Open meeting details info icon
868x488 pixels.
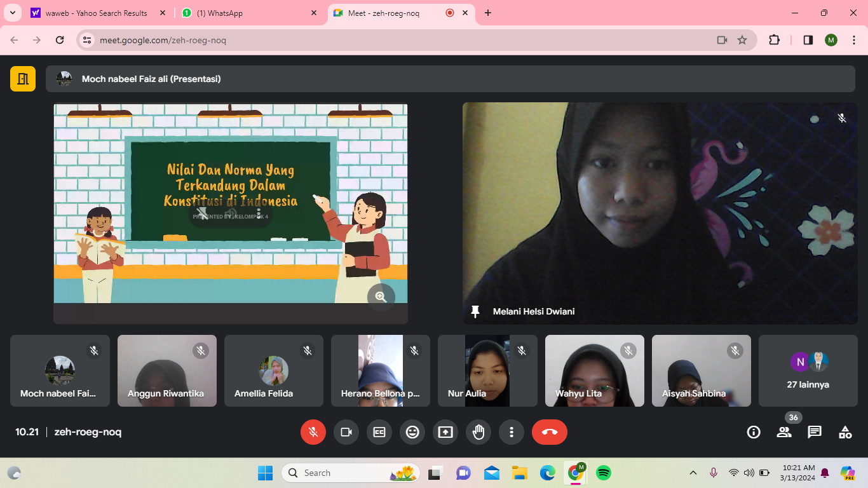(754, 432)
